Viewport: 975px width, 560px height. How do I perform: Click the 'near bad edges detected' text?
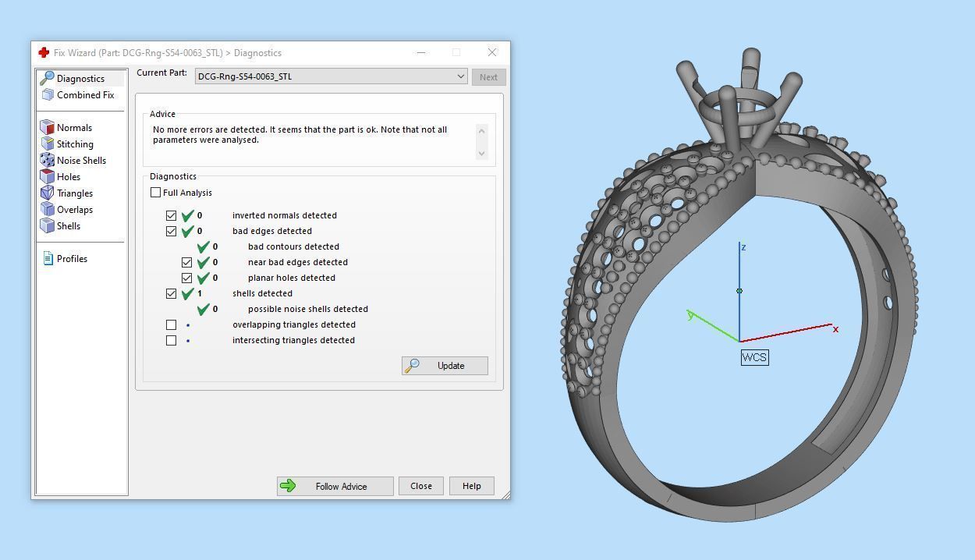coord(298,262)
